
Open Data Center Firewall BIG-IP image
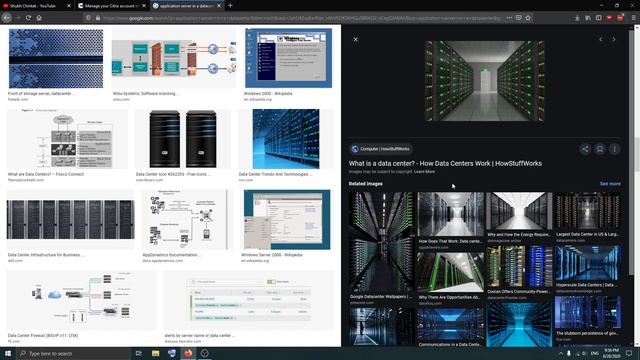[81, 300]
